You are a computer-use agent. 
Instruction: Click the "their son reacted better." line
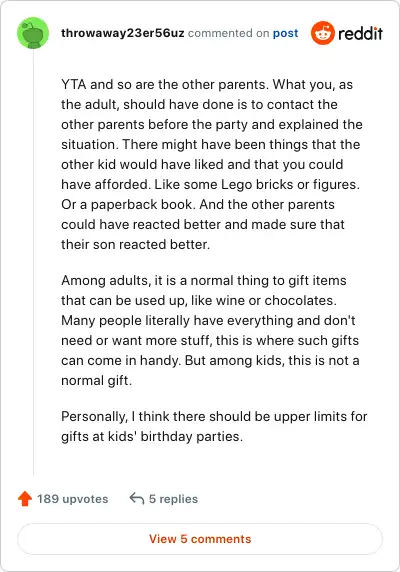136,244
